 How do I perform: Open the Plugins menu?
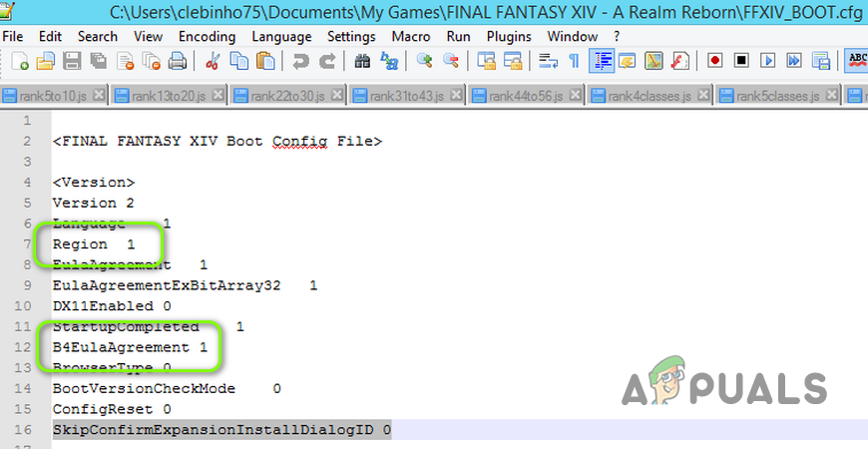coord(509,37)
